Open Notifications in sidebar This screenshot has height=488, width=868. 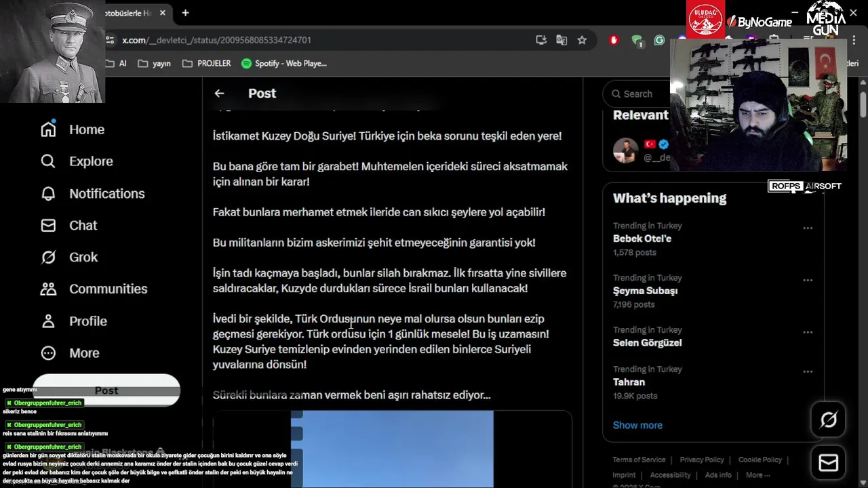93,193
